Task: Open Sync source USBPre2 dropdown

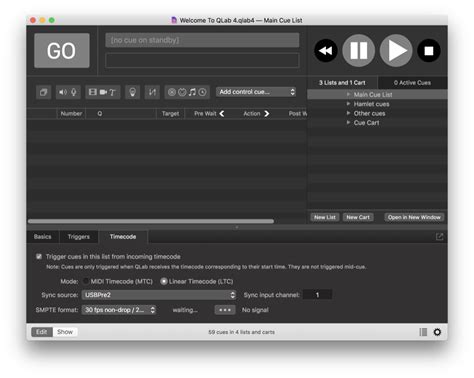Action: (x=159, y=295)
